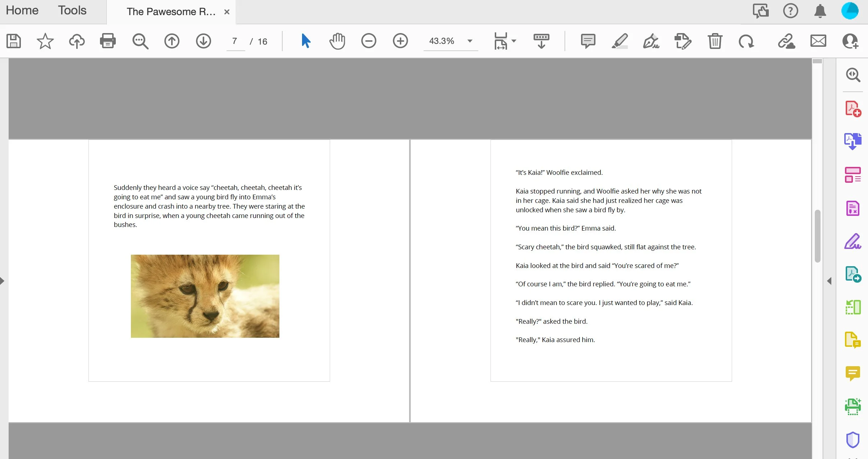Rotate the page with the rotate icon

pos(746,41)
